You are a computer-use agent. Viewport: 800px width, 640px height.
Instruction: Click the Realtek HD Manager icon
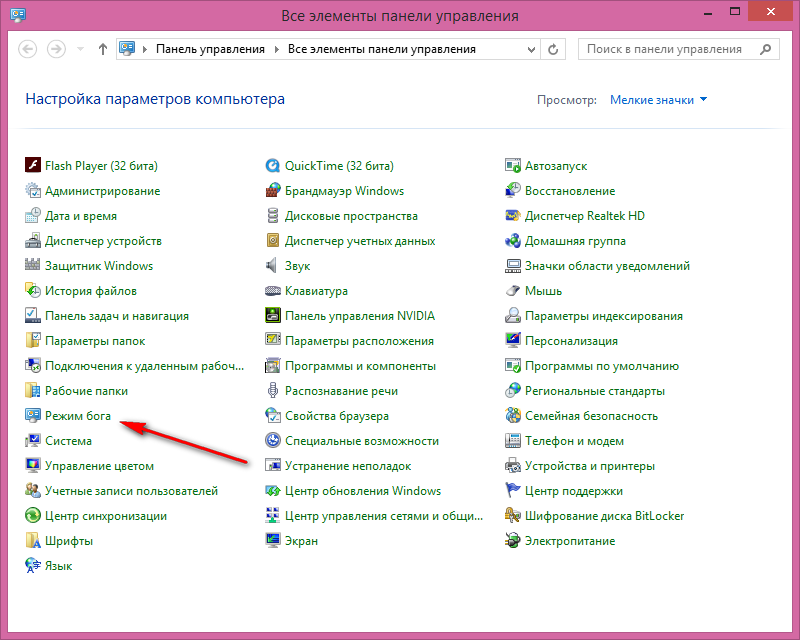513,215
